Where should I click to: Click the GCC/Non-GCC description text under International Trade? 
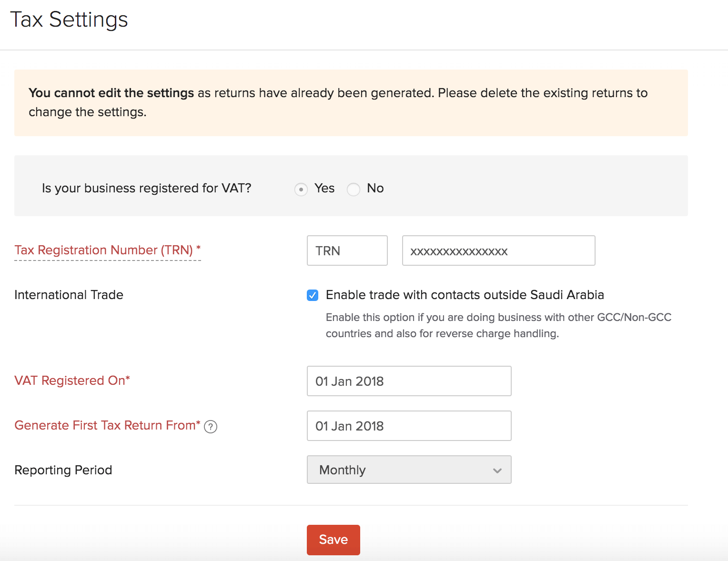click(x=498, y=325)
